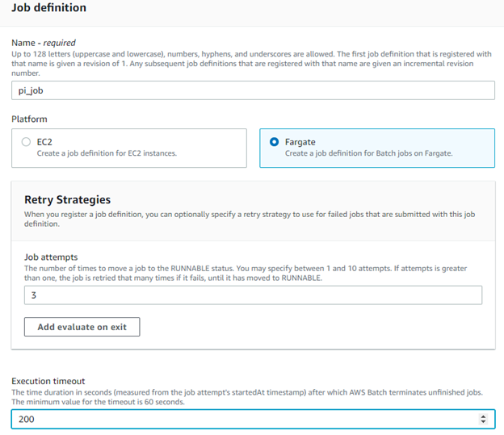This screenshot has height=435, width=504.
Task: Increase timeout using the stepper up arrow
Action: 483,416
